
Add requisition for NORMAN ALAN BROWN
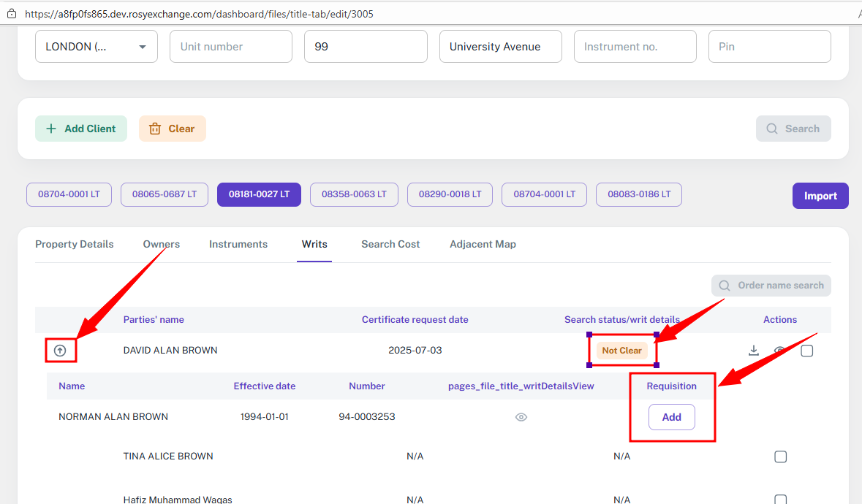tap(671, 417)
